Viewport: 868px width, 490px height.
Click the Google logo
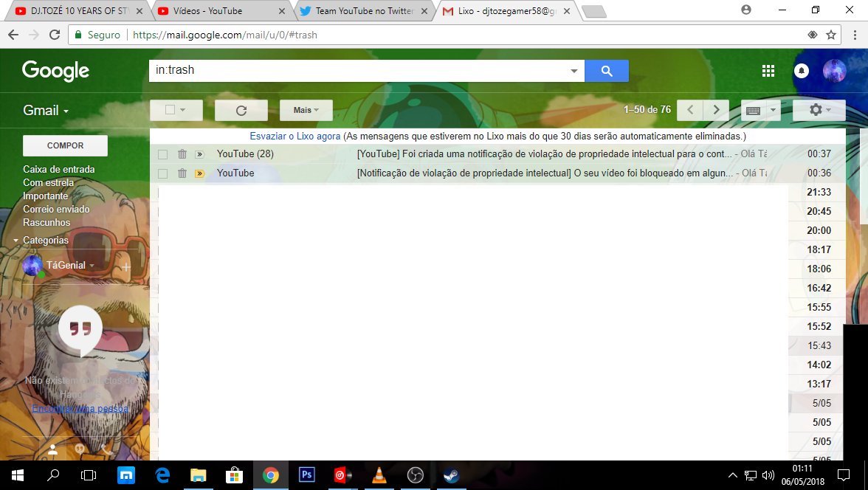55,71
